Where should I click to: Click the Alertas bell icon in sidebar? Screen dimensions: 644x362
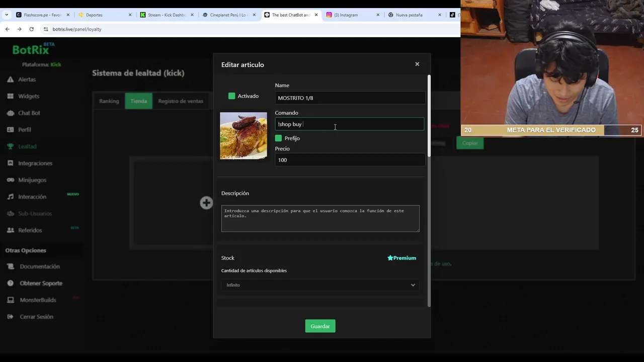(x=10, y=79)
